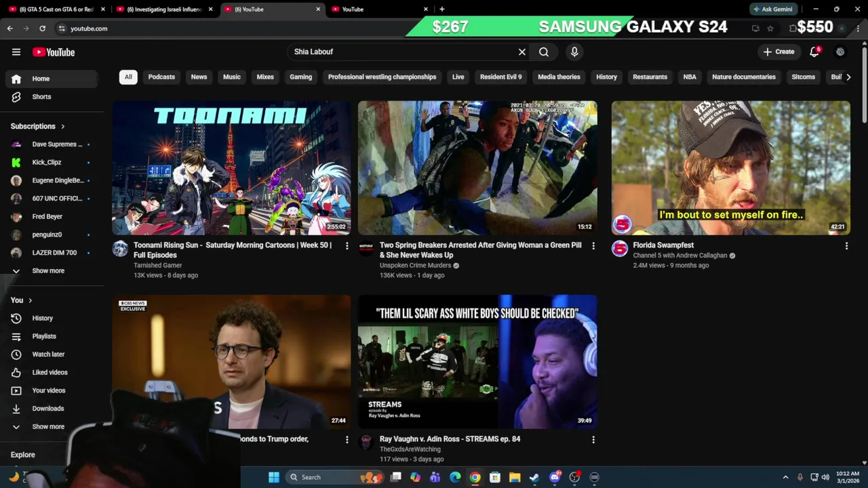Click the Tarnished Gamer channel avatar

[120, 249]
